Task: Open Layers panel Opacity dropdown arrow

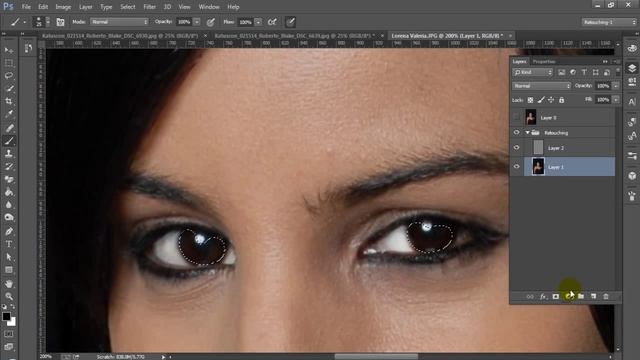Action: click(x=616, y=86)
